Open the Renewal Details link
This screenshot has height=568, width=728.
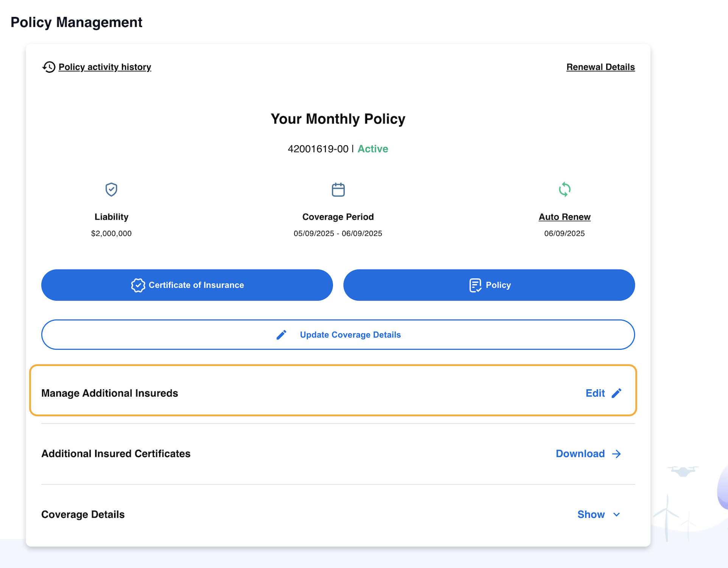tap(600, 67)
